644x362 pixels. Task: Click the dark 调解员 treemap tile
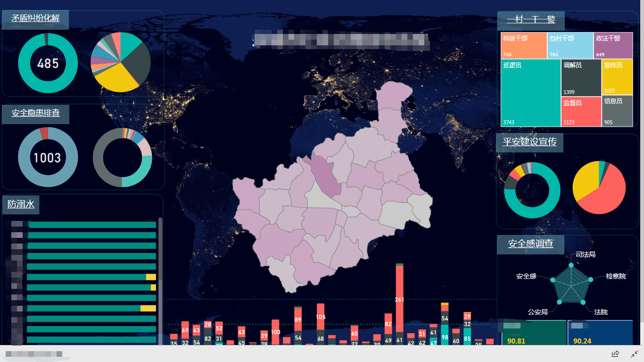(x=581, y=77)
